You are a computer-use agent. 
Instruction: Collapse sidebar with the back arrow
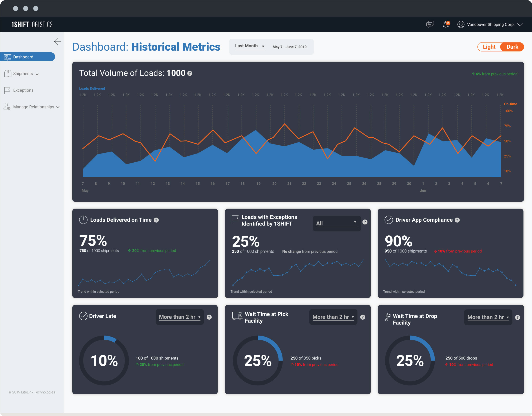58,41
